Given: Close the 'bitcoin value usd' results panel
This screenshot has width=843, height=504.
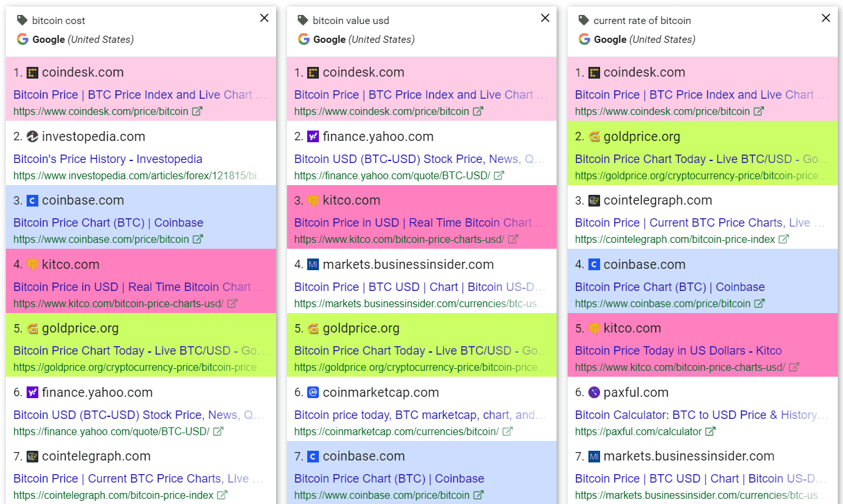Looking at the screenshot, I should (545, 18).
